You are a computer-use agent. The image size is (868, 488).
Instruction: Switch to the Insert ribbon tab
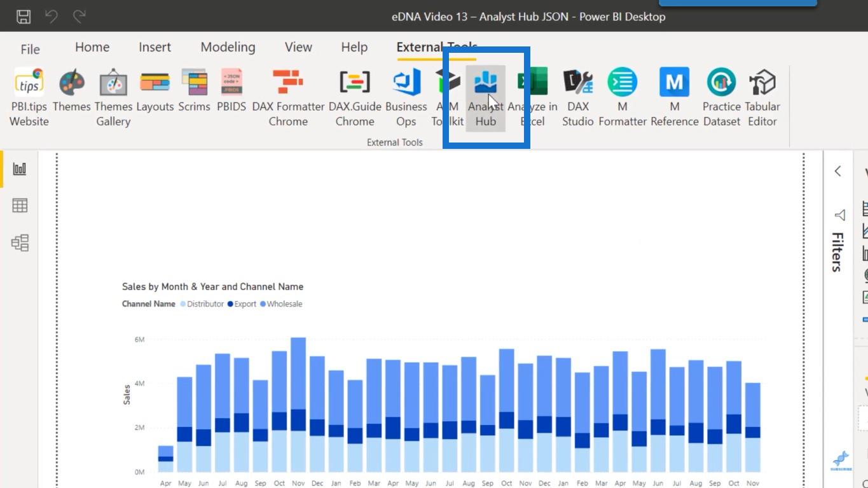tap(155, 47)
